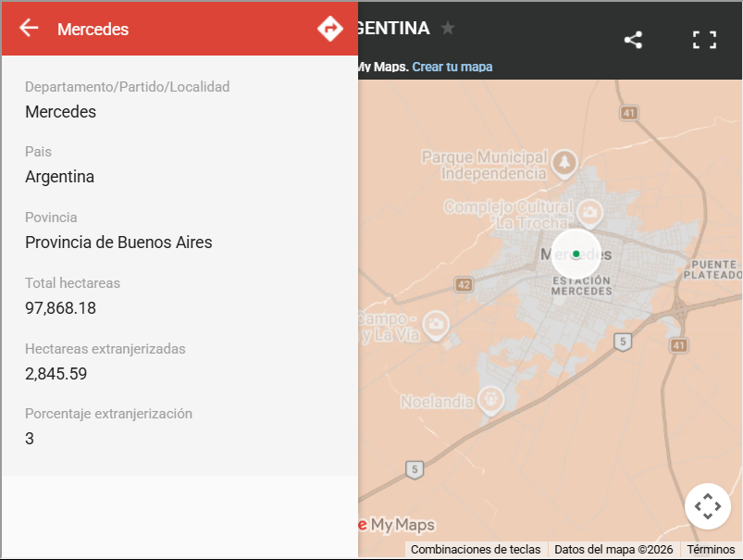The image size is (743, 560).
Task: Star this map as favorite
Action: [x=447, y=28]
